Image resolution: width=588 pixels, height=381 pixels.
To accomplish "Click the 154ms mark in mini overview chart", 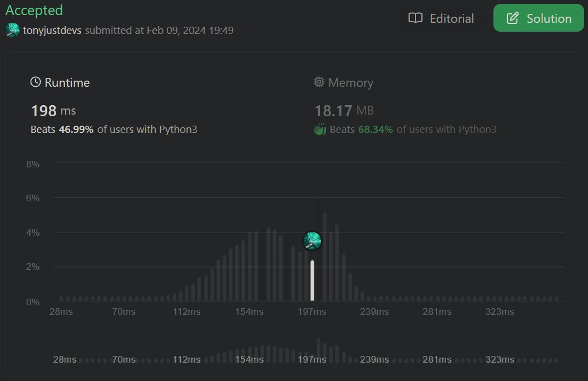I will click(249, 359).
